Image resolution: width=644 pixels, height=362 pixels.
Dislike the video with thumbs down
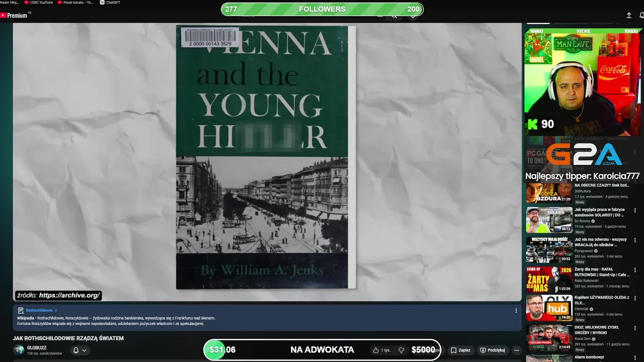(x=401, y=350)
